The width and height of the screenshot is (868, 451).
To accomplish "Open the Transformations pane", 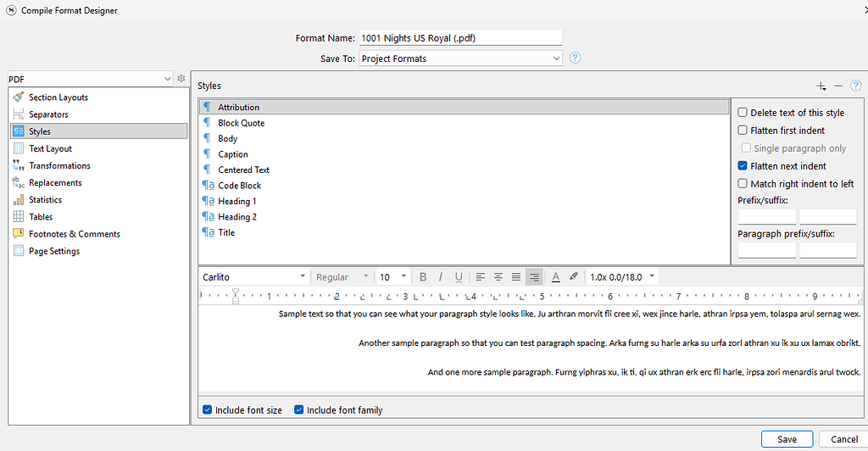I will 99,165.
